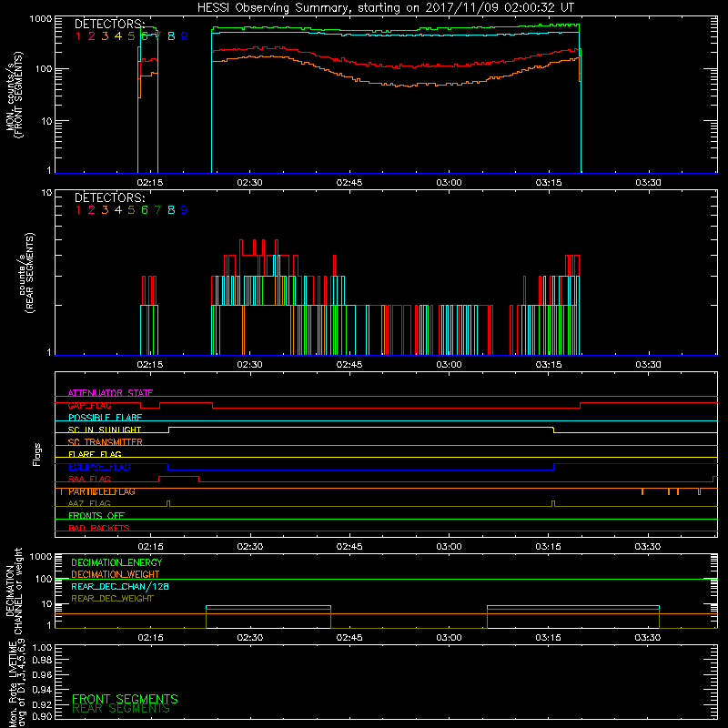Select the PARTICLE_FLAG label
The image size is (728, 728).
tap(102, 491)
